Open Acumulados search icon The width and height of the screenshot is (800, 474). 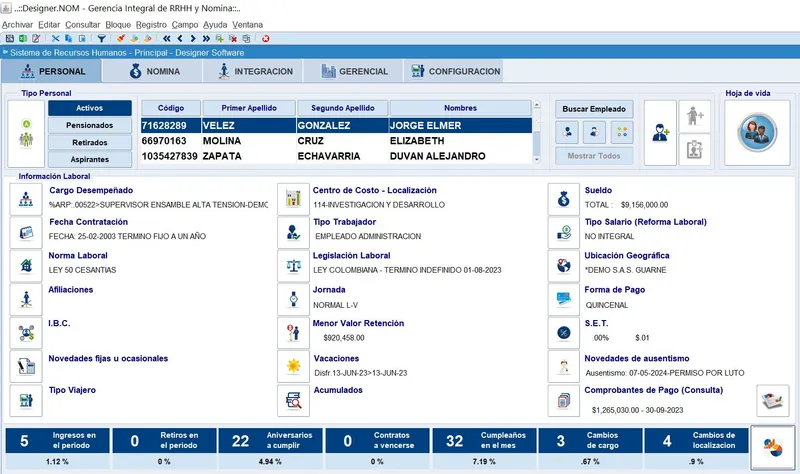point(293,401)
